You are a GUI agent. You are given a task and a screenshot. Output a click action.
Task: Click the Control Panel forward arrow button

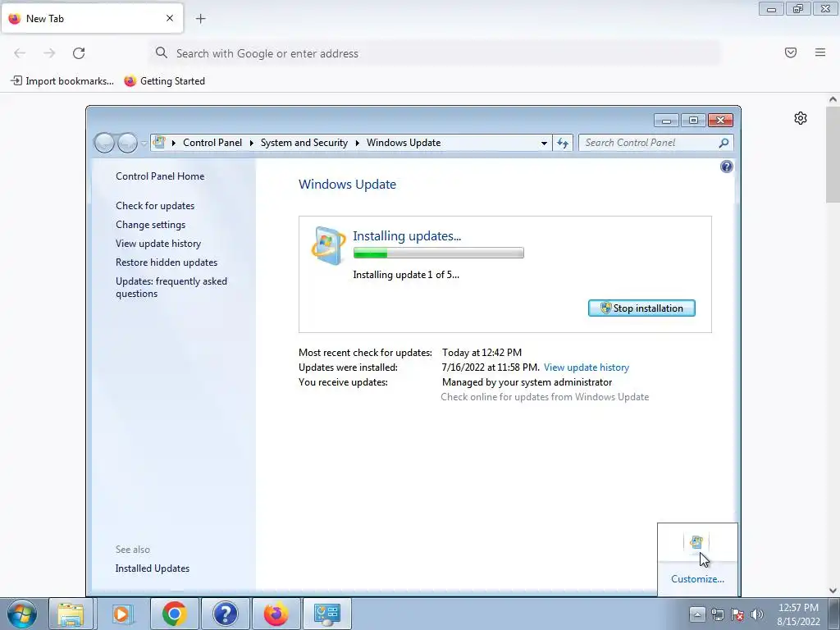[x=127, y=143]
